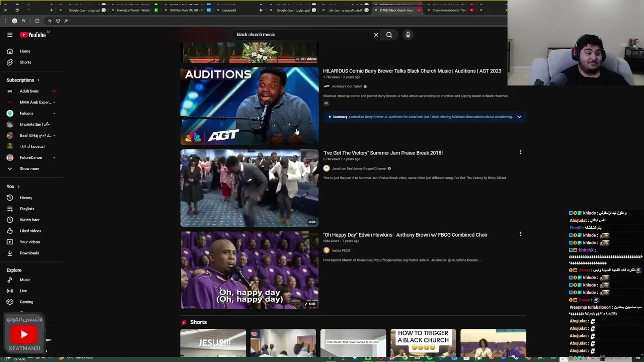
Task: Start voice search with microphone icon
Action: click(408, 35)
